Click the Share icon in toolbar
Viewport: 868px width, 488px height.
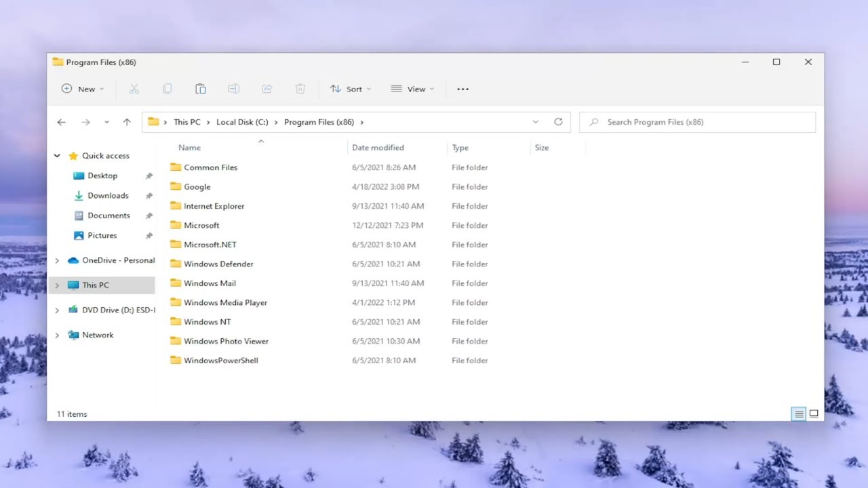(x=267, y=89)
